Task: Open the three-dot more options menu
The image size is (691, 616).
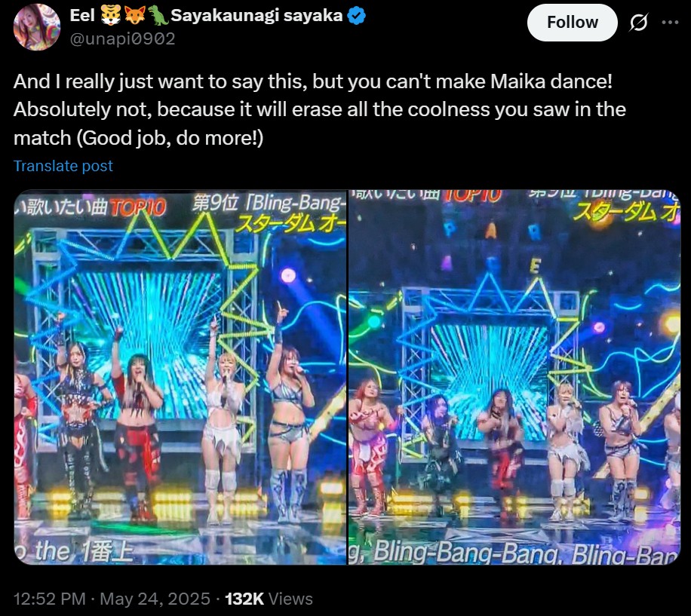Action: click(670, 22)
